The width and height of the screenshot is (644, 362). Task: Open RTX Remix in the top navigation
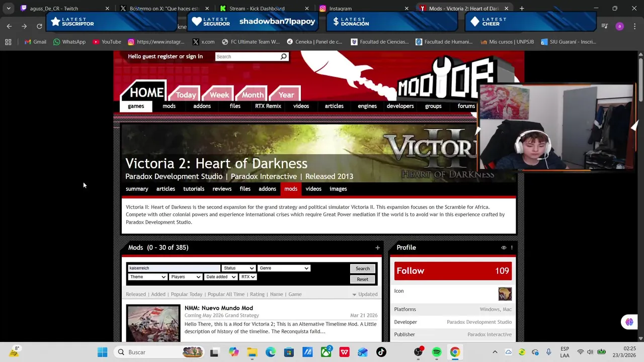pos(268,106)
